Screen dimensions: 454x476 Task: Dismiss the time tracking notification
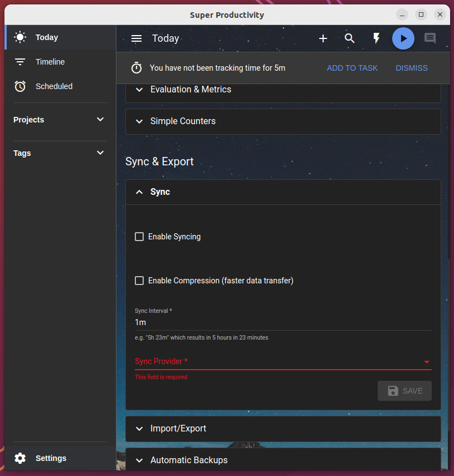[x=412, y=67]
